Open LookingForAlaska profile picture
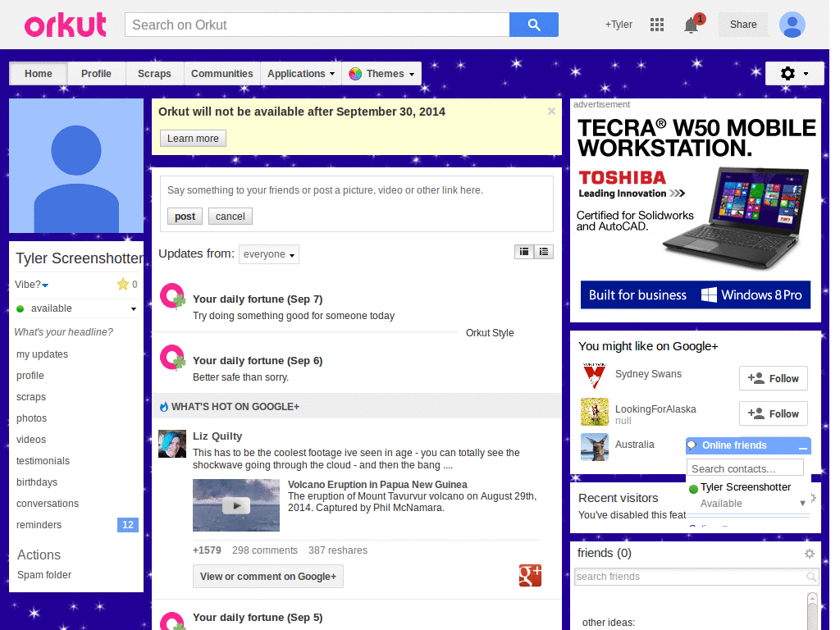The height and width of the screenshot is (630, 840). point(595,412)
